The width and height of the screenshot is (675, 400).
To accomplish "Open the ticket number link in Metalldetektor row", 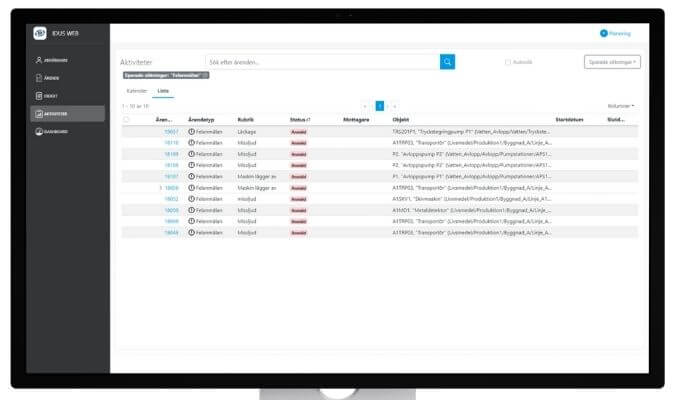I will (171, 210).
